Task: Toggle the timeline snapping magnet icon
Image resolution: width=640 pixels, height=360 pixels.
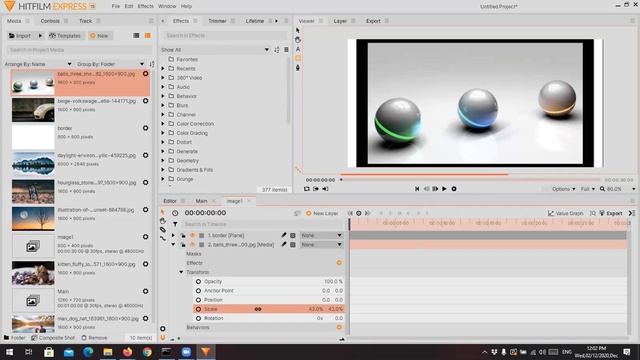Action: [x=163, y=338]
